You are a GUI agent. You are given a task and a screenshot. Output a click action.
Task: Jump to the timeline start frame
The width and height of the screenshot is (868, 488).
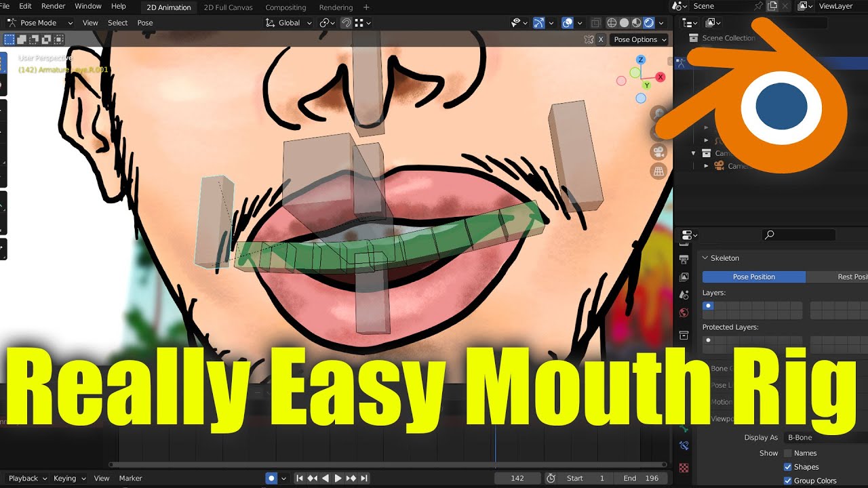pos(300,478)
